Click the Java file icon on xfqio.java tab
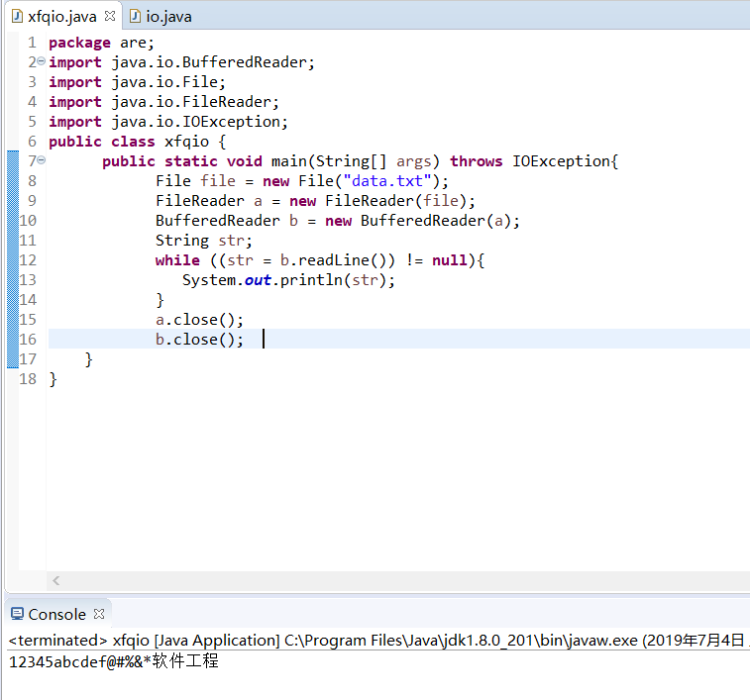Viewport: 750px width, 700px height. tap(17, 16)
